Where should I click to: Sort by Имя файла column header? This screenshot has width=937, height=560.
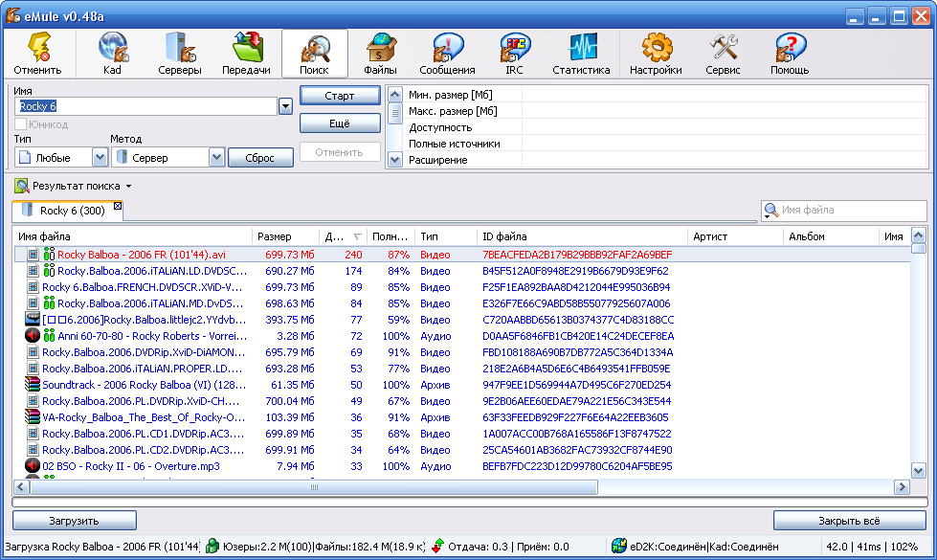click(x=133, y=236)
